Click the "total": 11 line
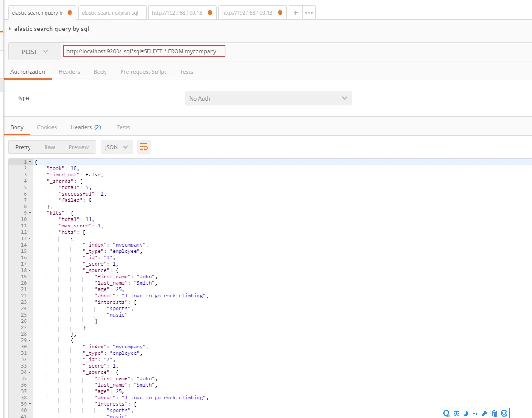 pos(76,219)
